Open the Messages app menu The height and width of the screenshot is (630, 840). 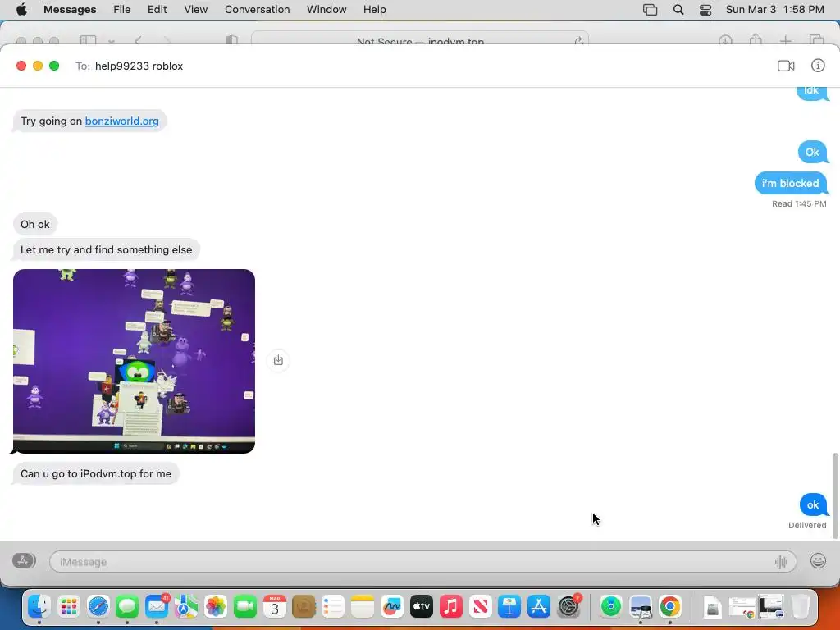[70, 10]
